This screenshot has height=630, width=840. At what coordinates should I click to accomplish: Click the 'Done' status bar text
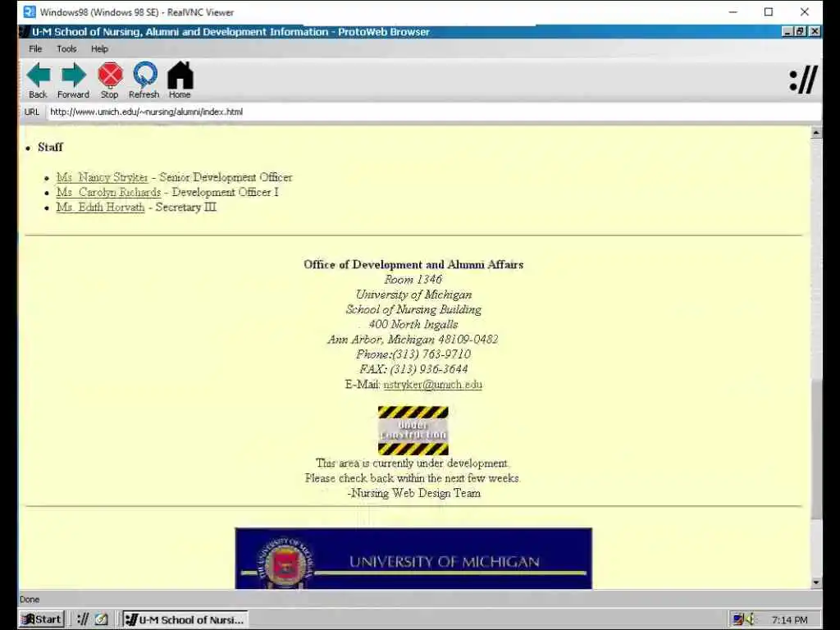pos(30,600)
